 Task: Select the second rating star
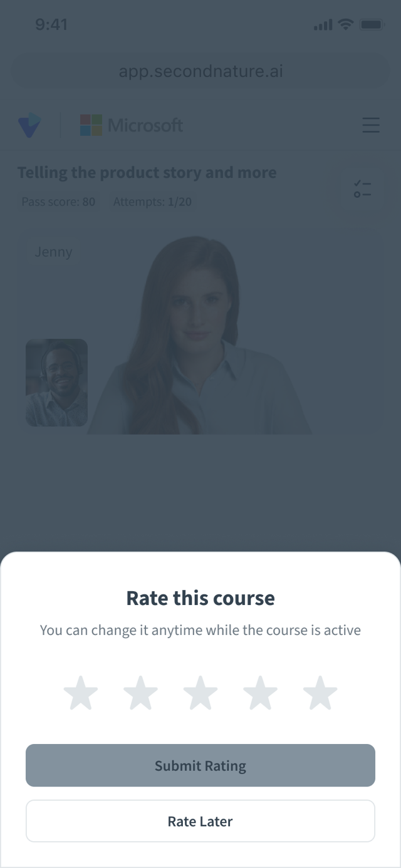[x=140, y=693]
